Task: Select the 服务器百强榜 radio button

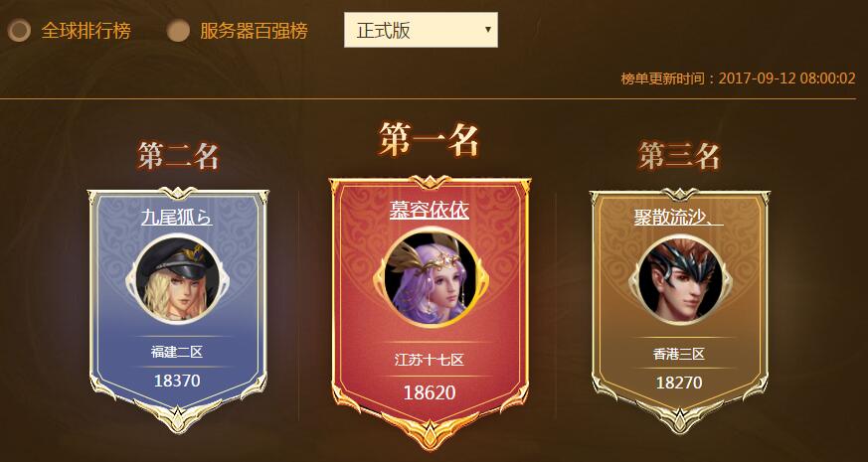Action: [x=178, y=31]
